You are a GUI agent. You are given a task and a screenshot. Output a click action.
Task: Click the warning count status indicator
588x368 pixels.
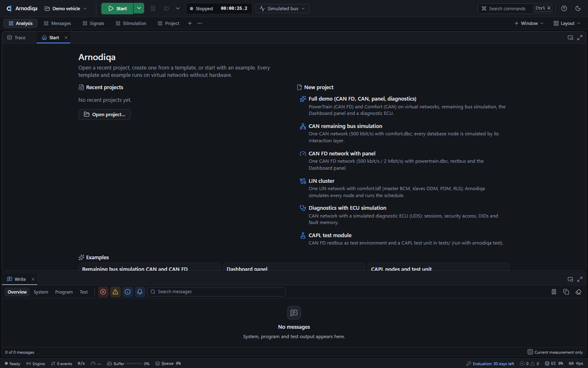(535, 364)
